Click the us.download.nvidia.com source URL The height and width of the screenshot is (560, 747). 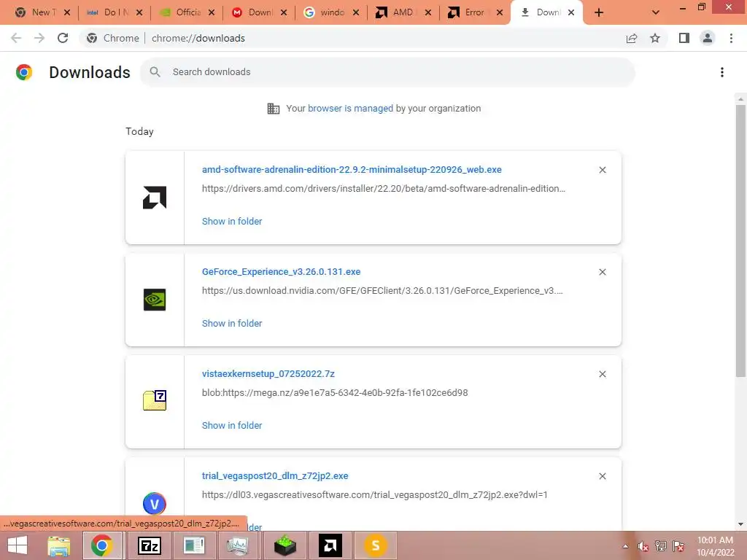382,290
